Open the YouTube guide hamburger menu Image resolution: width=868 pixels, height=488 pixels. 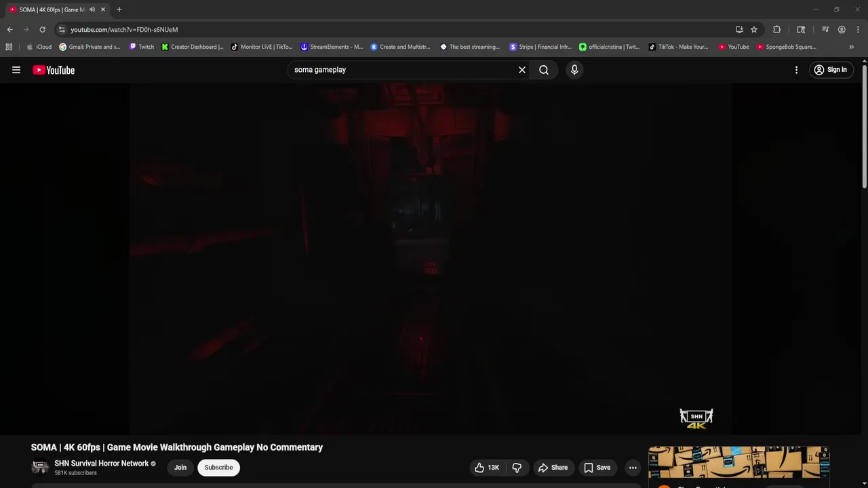[16, 70]
